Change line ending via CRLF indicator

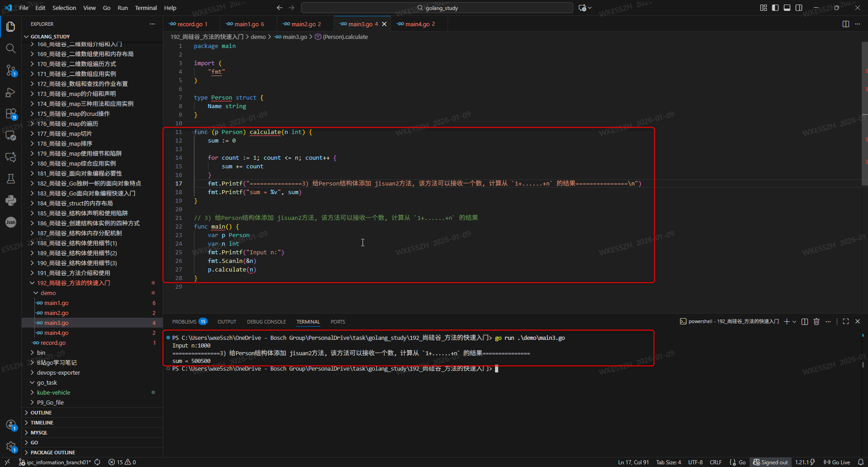click(716, 462)
